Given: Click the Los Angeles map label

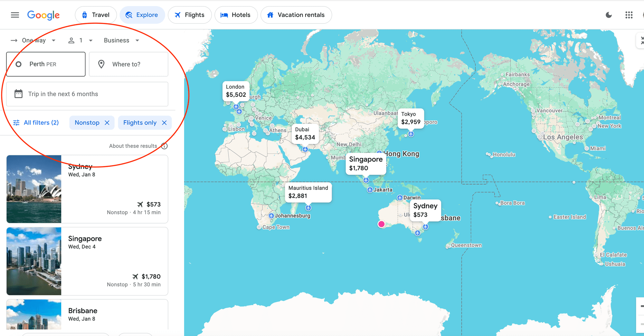Looking at the screenshot, I should [x=563, y=137].
